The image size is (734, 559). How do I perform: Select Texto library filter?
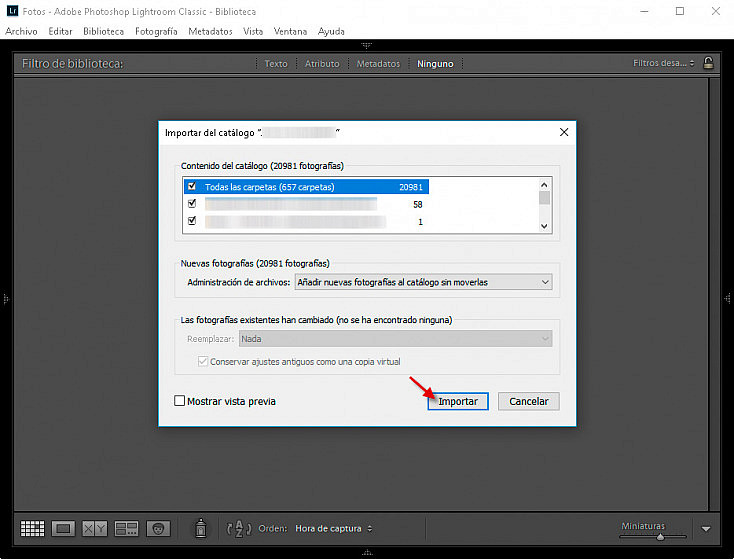(276, 64)
